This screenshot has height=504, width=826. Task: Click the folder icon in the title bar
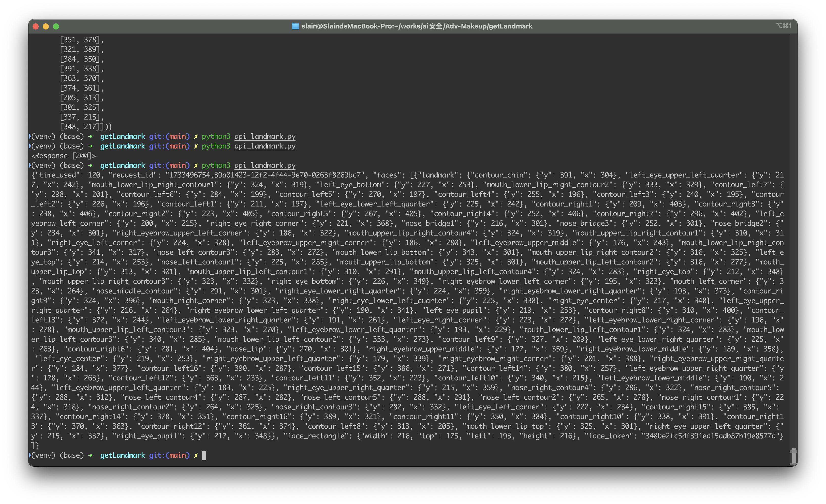[x=295, y=26]
